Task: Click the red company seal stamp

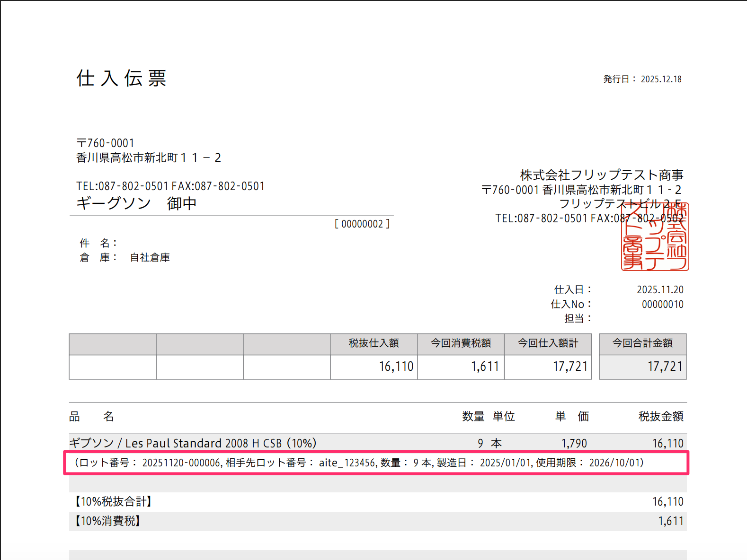Action: pyautogui.click(x=655, y=236)
